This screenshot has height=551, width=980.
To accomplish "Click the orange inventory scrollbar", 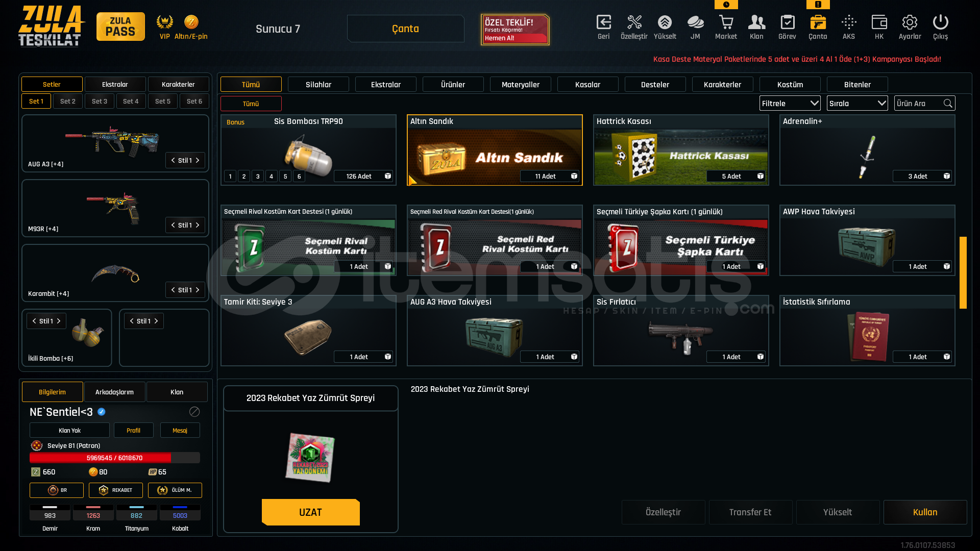I will click(963, 272).
